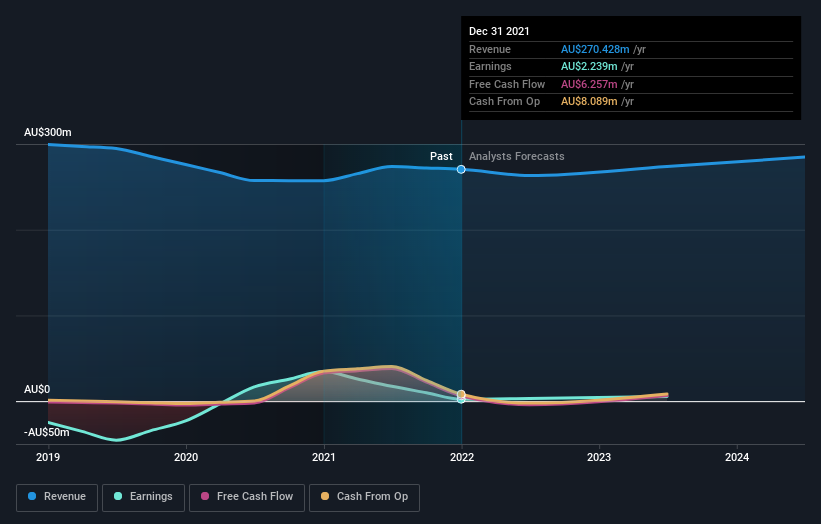Click the tooltip's Earnings row label

point(490,66)
